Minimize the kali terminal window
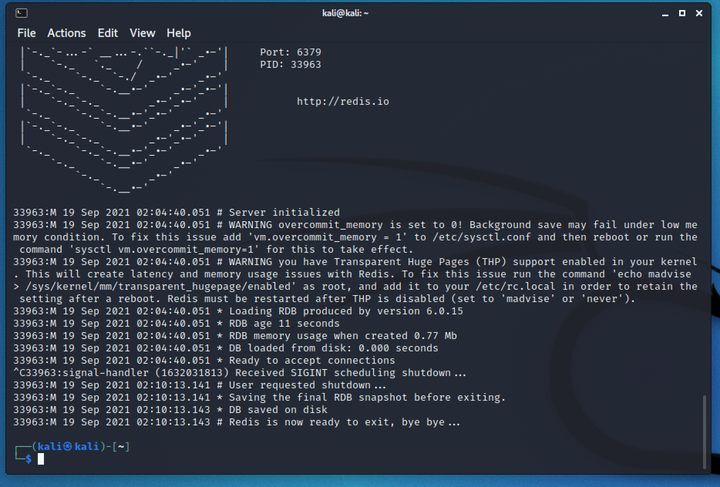This screenshot has height=487, width=720. point(665,14)
